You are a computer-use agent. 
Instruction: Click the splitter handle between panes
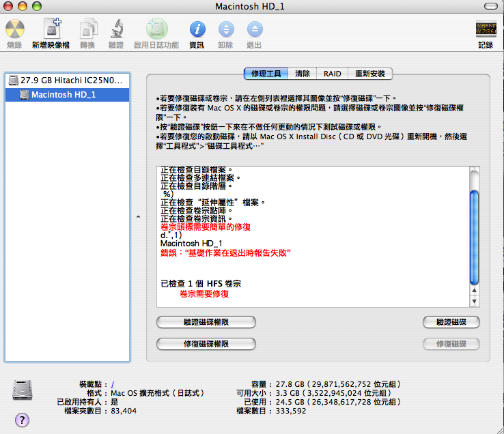point(138,217)
